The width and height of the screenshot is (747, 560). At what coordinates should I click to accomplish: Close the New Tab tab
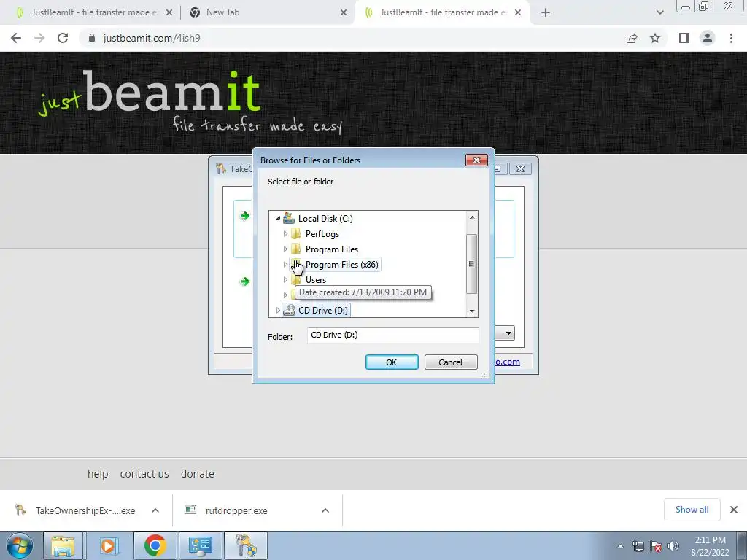344,12
